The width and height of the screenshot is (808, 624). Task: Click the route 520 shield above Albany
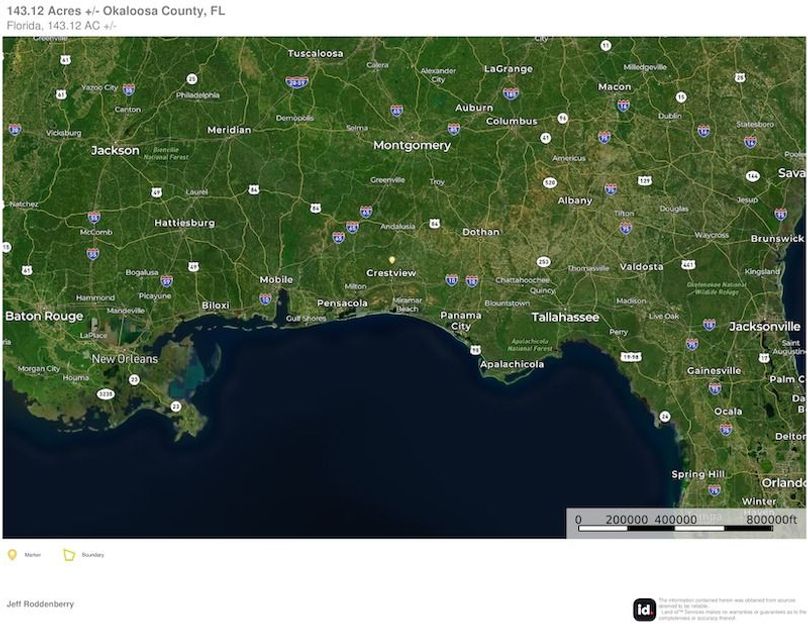tap(549, 183)
